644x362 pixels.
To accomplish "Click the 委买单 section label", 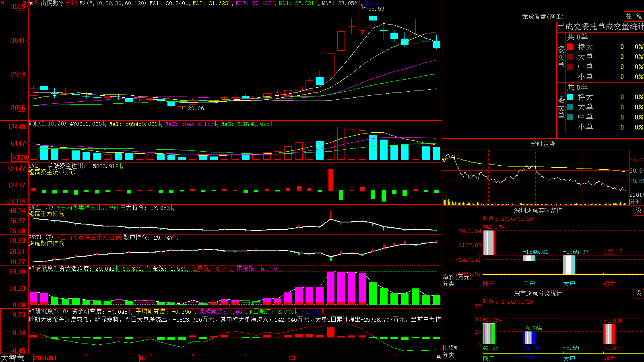I will (561, 57).
